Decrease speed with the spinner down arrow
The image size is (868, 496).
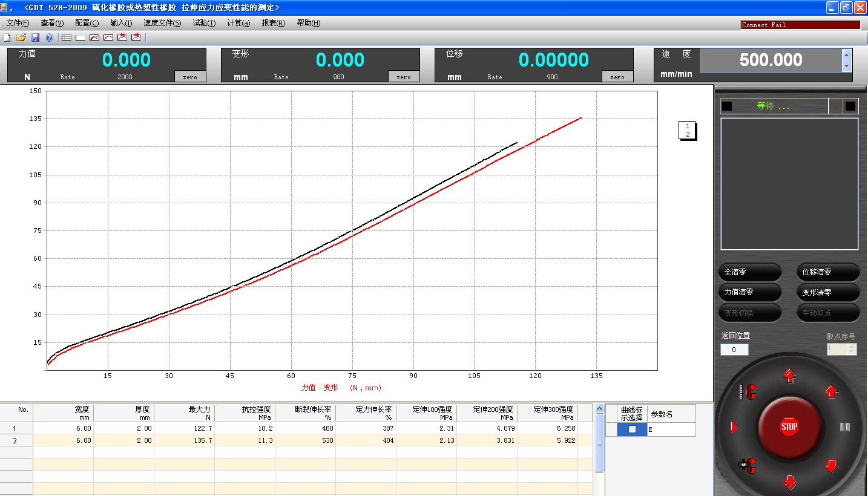[x=846, y=66]
